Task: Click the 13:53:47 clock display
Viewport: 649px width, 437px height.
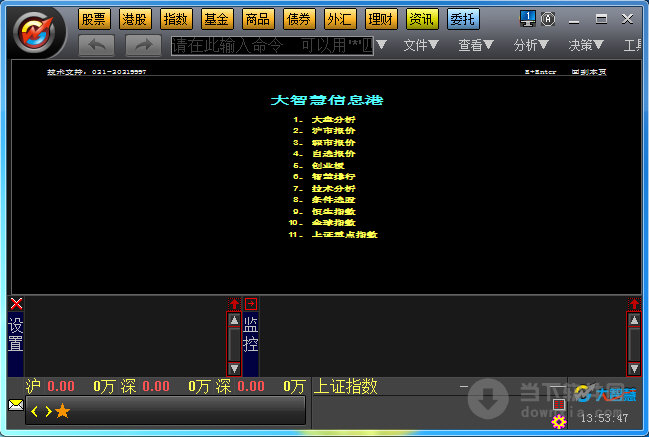Action: click(x=604, y=418)
